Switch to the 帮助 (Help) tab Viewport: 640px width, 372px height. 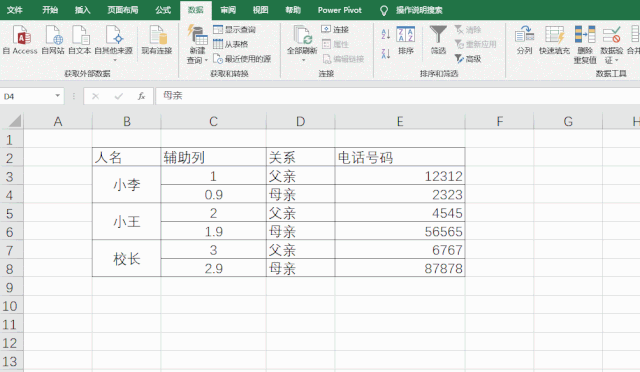(293, 10)
